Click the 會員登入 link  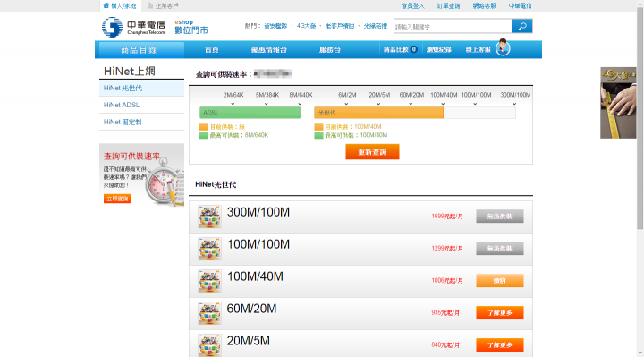[412, 5]
